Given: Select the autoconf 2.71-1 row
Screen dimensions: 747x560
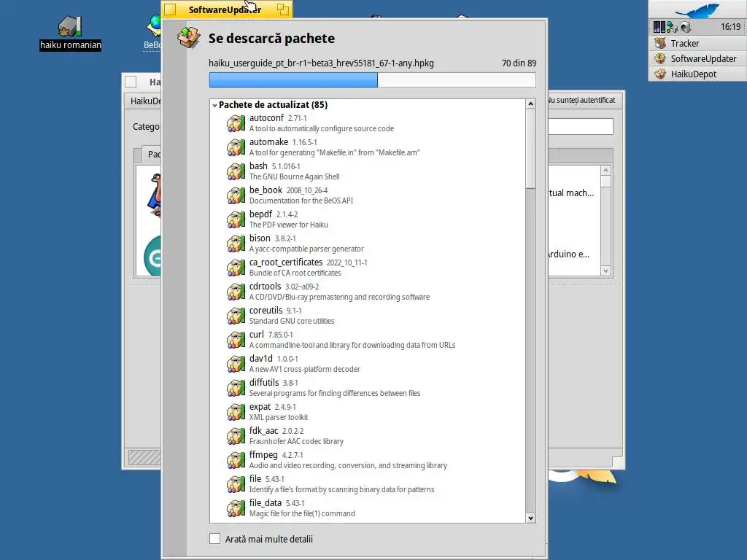Looking at the screenshot, I should click(x=368, y=123).
